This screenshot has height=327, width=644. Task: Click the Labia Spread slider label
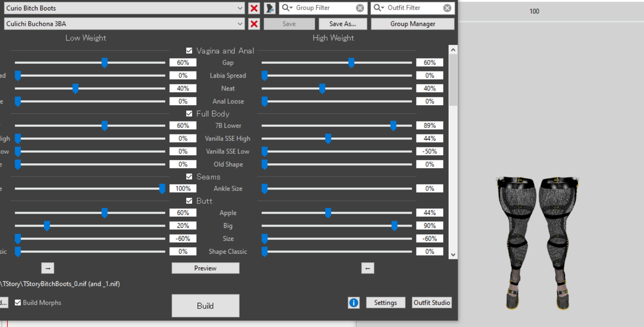point(228,75)
